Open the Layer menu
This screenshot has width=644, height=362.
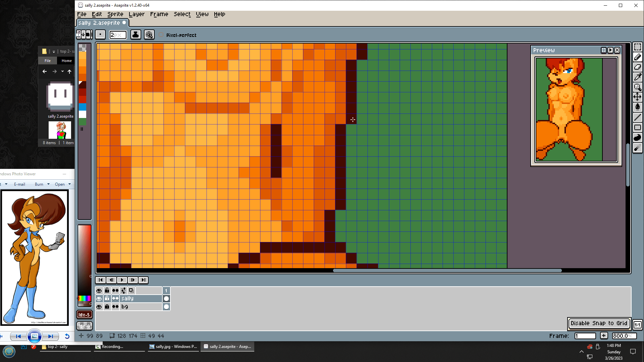[137, 14]
